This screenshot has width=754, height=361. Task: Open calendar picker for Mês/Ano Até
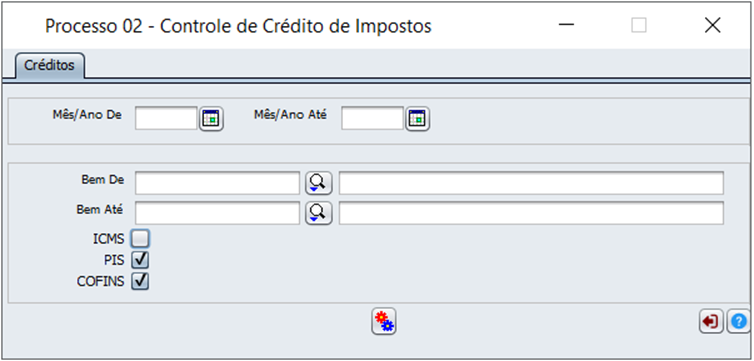coord(418,118)
